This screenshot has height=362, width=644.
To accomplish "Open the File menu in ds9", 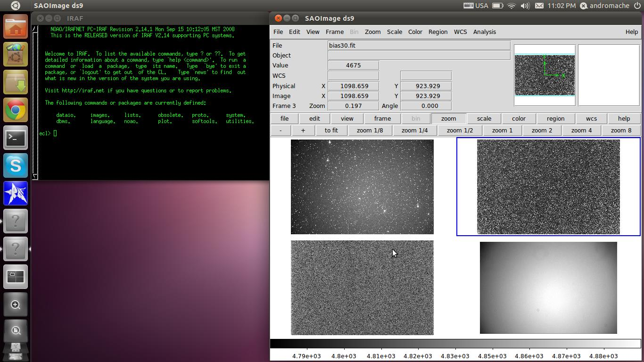I will [278, 32].
